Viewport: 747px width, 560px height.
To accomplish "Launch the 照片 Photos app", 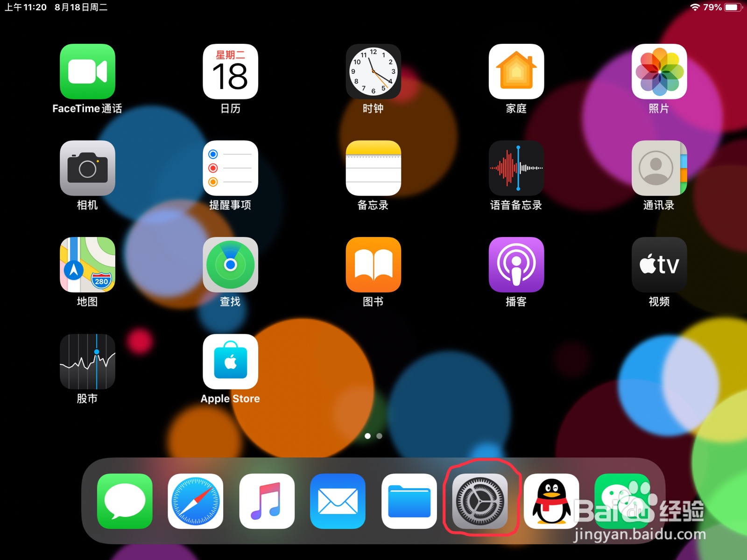I will pyautogui.click(x=659, y=72).
